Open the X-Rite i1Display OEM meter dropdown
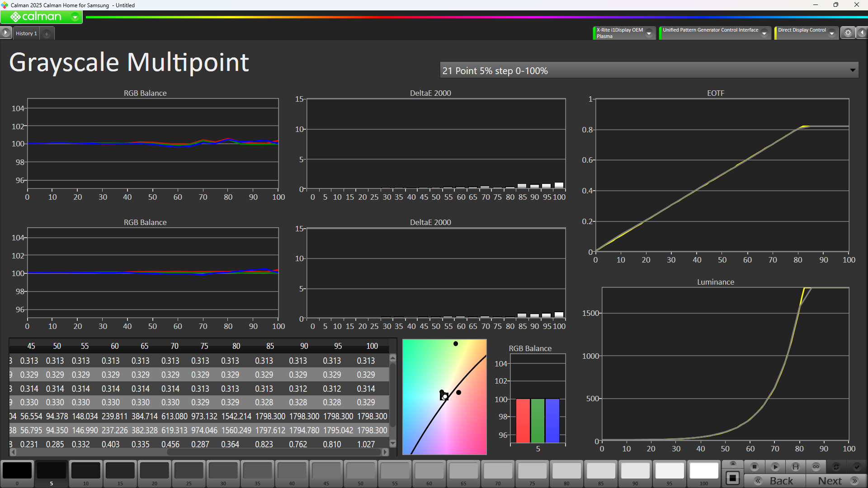Image resolution: width=868 pixels, height=488 pixels. point(649,33)
